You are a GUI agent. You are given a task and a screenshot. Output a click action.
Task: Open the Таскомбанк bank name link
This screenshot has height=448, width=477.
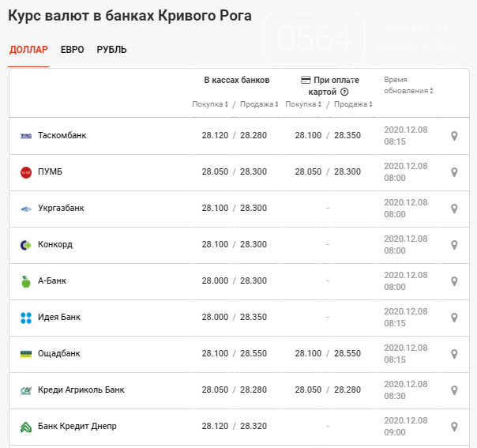[x=62, y=136]
